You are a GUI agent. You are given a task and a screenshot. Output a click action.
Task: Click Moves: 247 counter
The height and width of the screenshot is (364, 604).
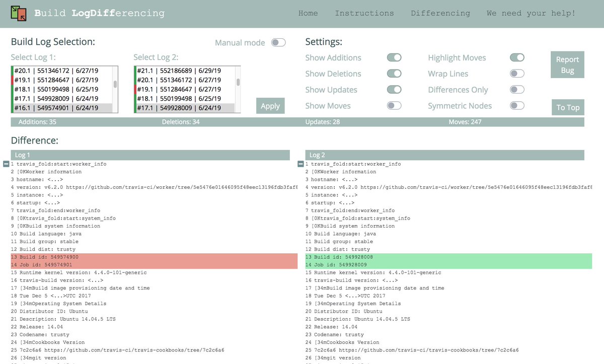[x=465, y=122]
